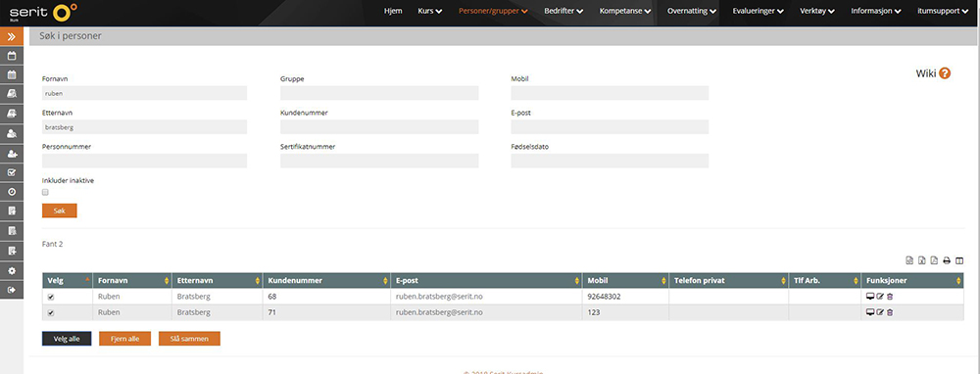This screenshot has height=374, width=980.
Task: View details for customer number 68 row
Action: click(870, 296)
